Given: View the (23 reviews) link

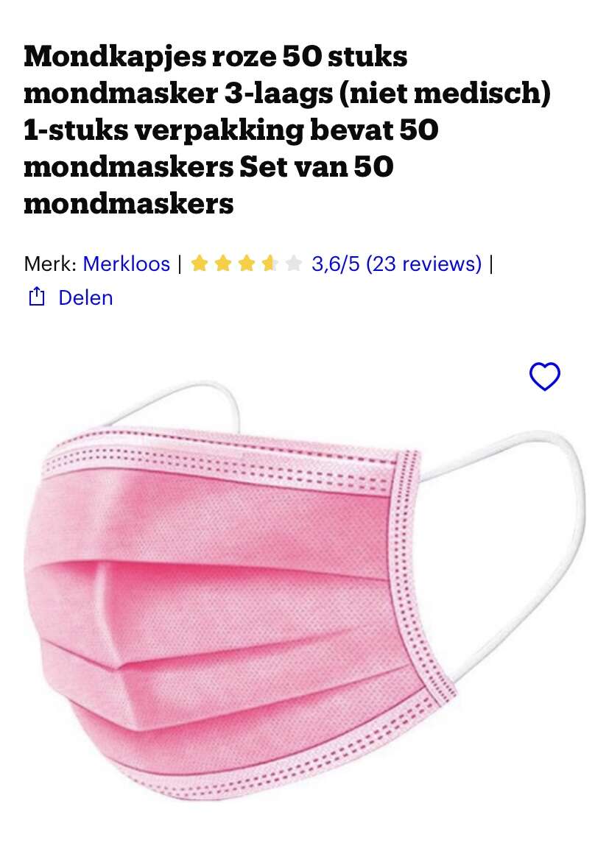Looking at the screenshot, I should 423,264.
